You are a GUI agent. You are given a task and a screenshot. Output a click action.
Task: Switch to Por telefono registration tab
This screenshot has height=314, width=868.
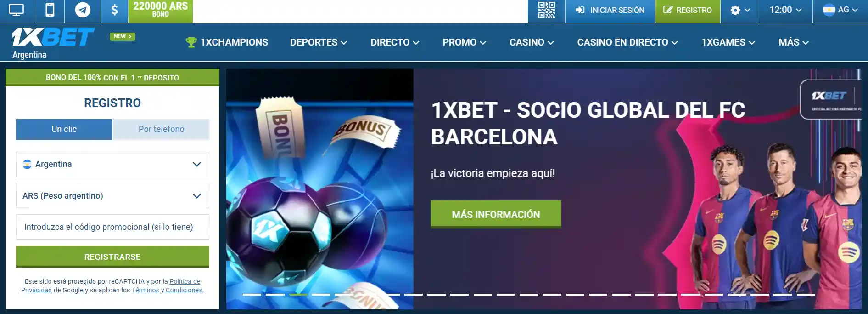[x=161, y=129]
